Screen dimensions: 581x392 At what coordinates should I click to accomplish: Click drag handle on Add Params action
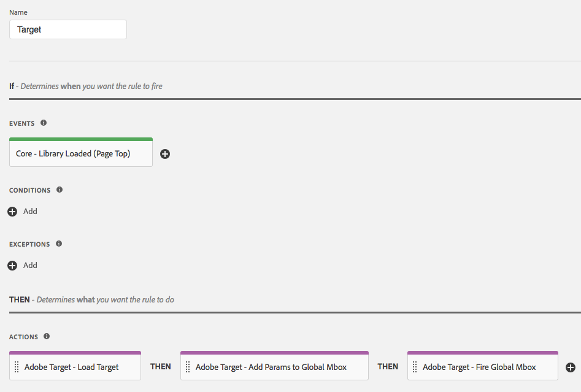(x=188, y=367)
